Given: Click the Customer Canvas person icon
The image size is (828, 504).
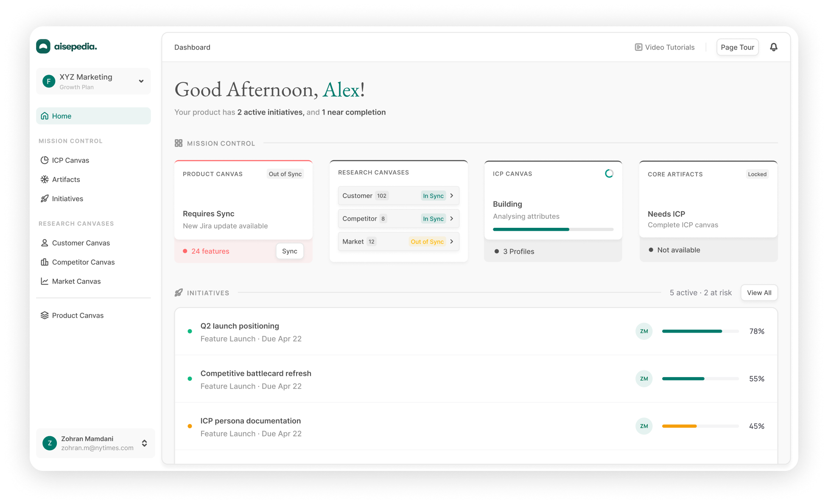Looking at the screenshot, I should [45, 243].
